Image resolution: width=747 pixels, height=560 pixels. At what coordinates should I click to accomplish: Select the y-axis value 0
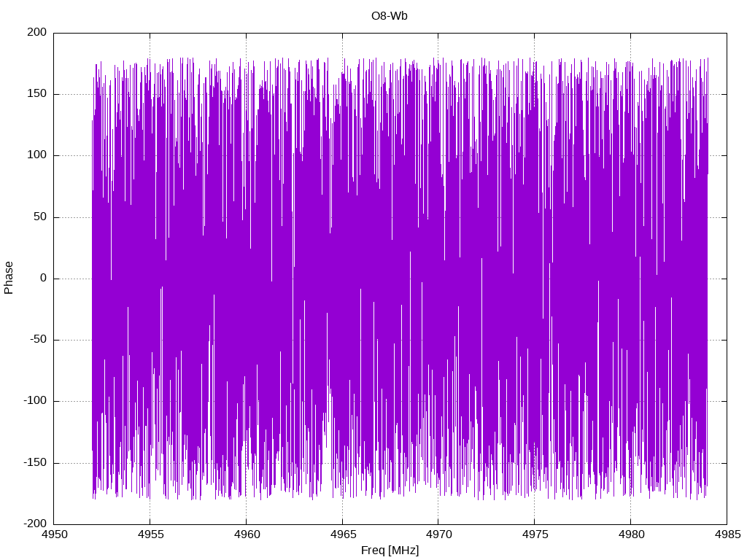pos(44,278)
